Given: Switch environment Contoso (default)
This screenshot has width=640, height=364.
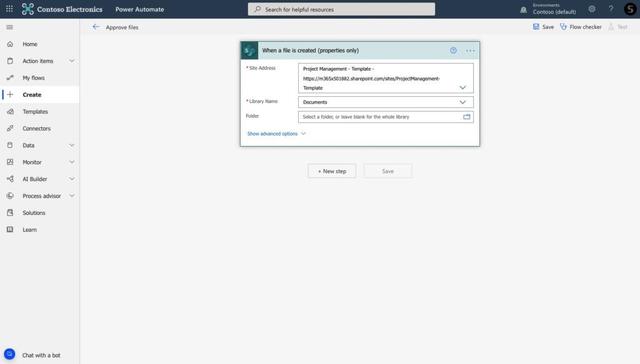Looking at the screenshot, I should [x=554, y=9].
